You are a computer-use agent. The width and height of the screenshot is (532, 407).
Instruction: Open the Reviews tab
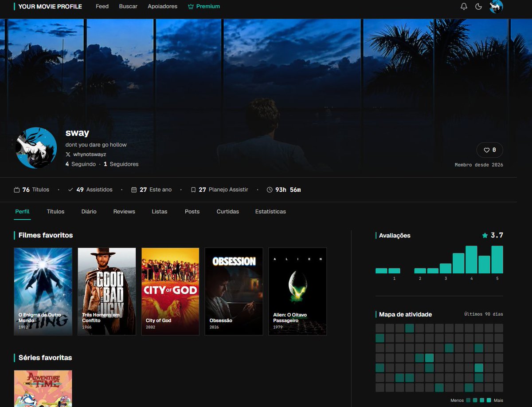(x=124, y=212)
